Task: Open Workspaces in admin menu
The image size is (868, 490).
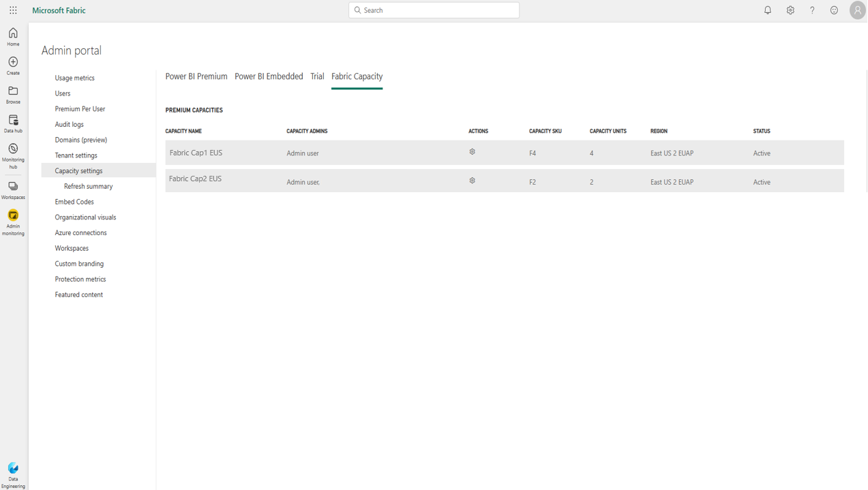Action: [x=72, y=248]
